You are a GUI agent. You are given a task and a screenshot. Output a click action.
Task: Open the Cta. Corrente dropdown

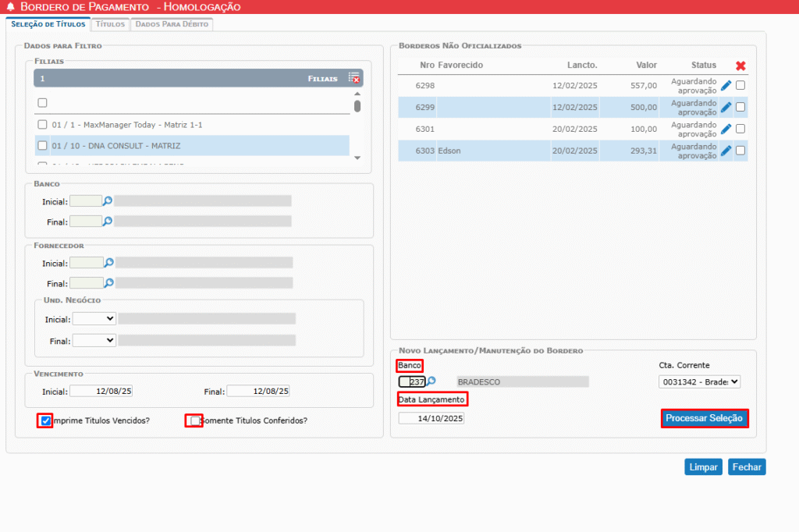pos(699,381)
